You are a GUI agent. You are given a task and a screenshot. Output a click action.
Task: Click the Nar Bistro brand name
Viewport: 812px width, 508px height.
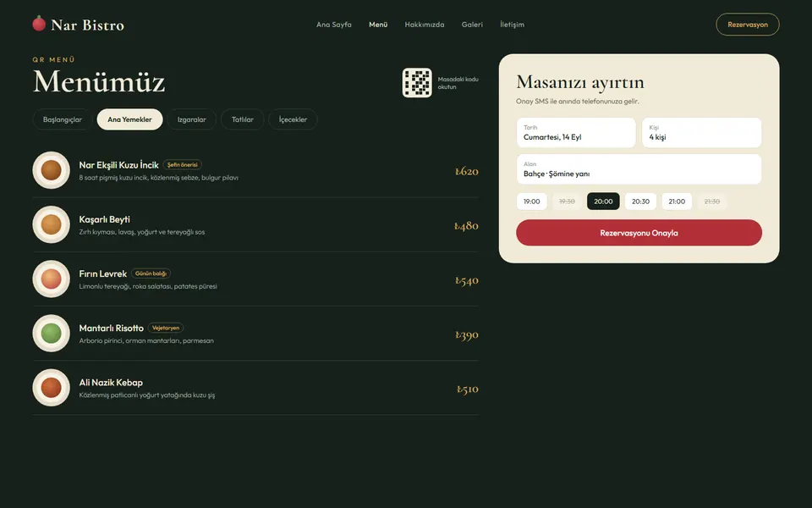[x=87, y=25]
